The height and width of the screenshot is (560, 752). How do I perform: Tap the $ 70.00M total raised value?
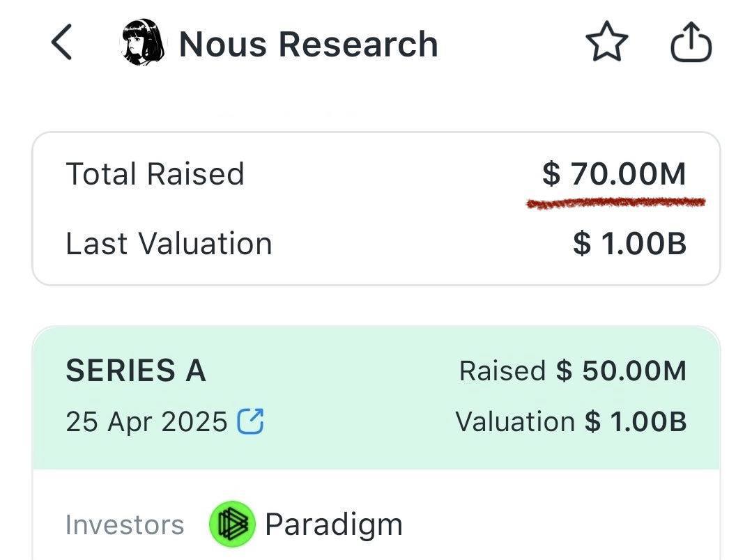pos(615,173)
